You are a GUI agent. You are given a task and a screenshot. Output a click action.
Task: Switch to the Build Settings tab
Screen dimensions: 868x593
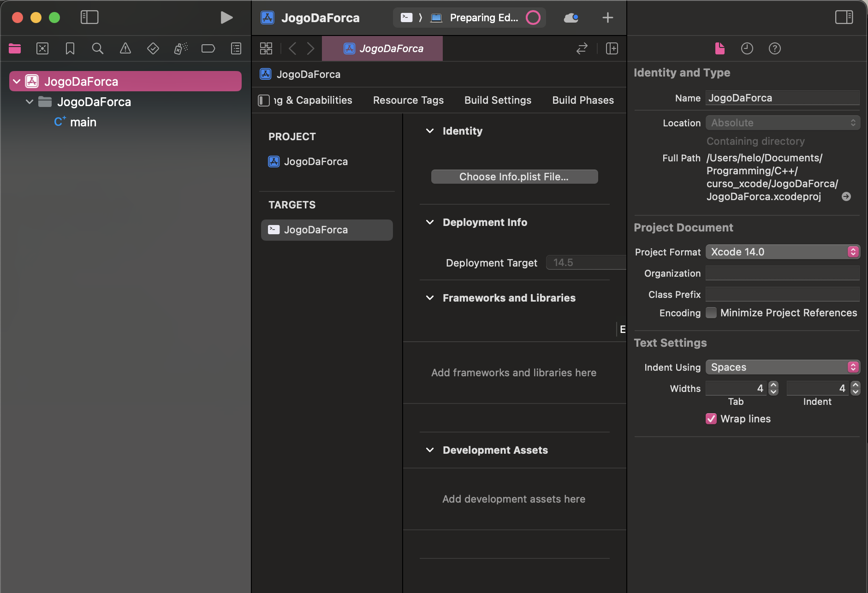498,101
